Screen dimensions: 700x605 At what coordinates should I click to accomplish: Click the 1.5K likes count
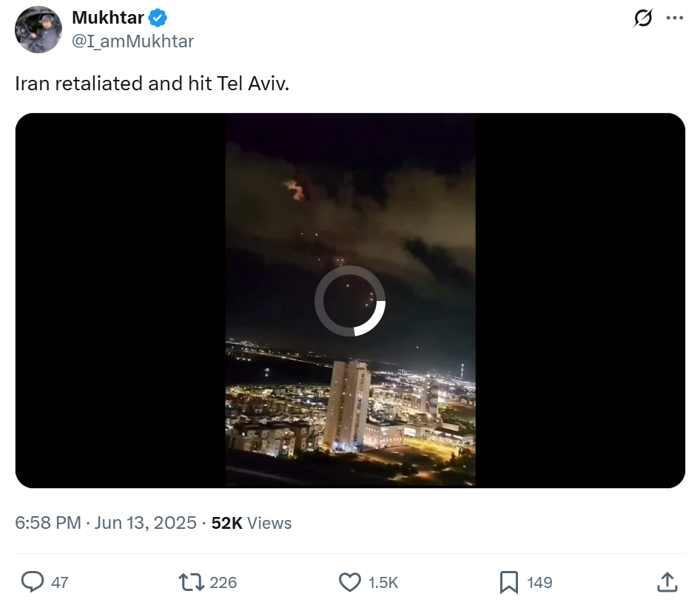point(383,583)
